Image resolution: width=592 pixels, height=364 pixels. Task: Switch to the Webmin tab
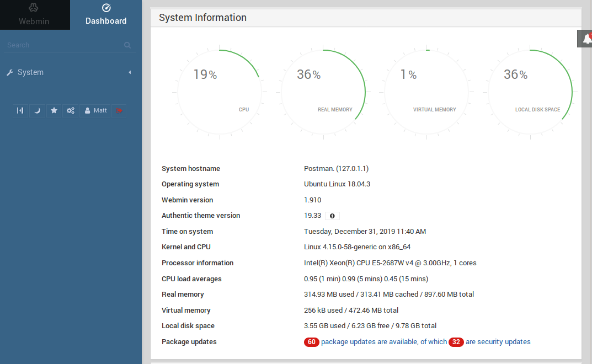(34, 15)
